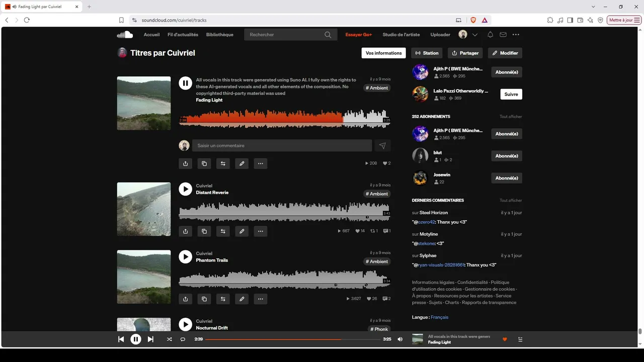The height and width of the screenshot is (362, 644).
Task: Open the play queue list icon
Action: pos(520,339)
